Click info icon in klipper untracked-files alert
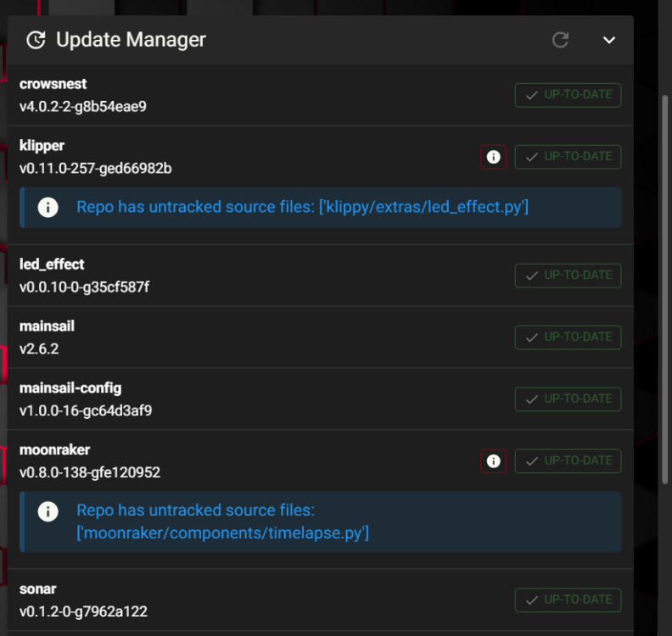Image resolution: width=672 pixels, height=636 pixels. point(48,207)
